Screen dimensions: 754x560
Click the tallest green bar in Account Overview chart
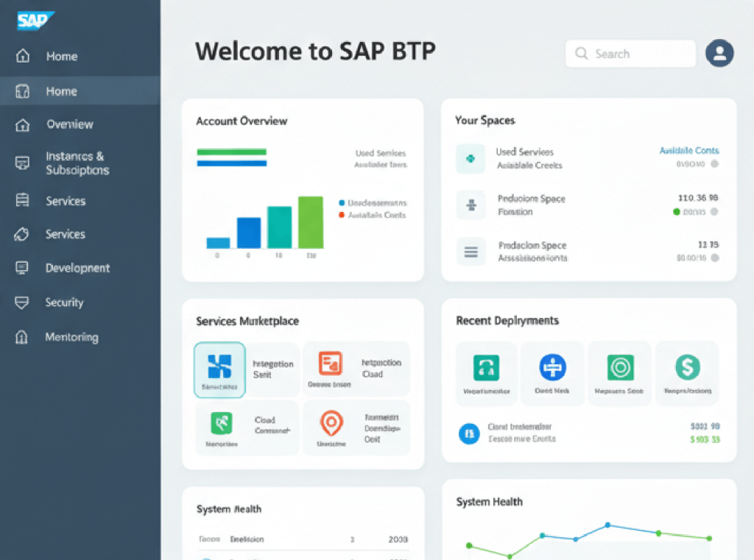pyautogui.click(x=310, y=222)
